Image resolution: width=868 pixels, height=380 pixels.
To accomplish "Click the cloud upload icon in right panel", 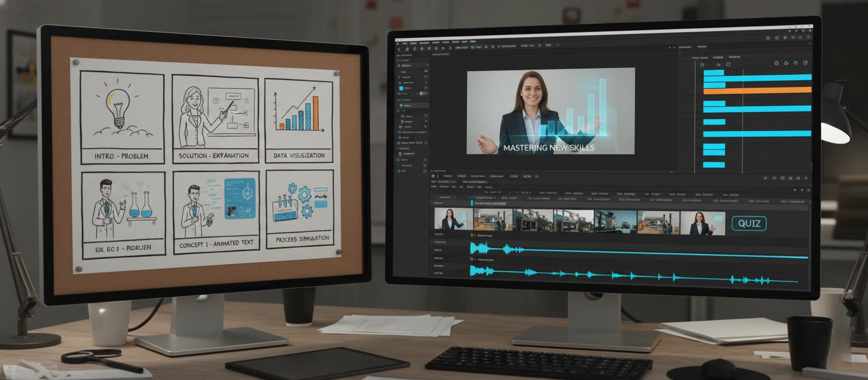I will 786,63.
